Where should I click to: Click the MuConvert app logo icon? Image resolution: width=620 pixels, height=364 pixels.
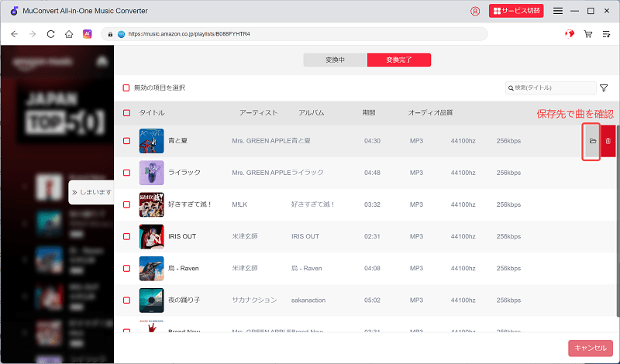(x=14, y=11)
